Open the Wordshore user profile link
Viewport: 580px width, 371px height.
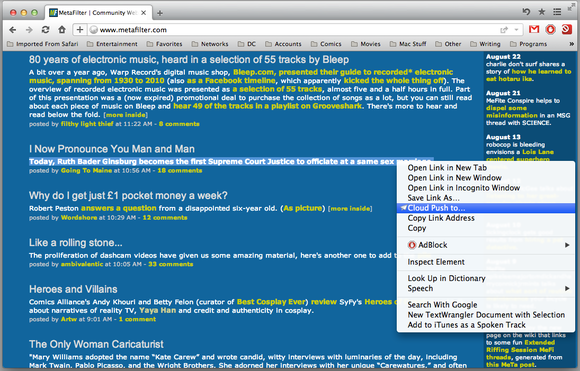(79, 217)
